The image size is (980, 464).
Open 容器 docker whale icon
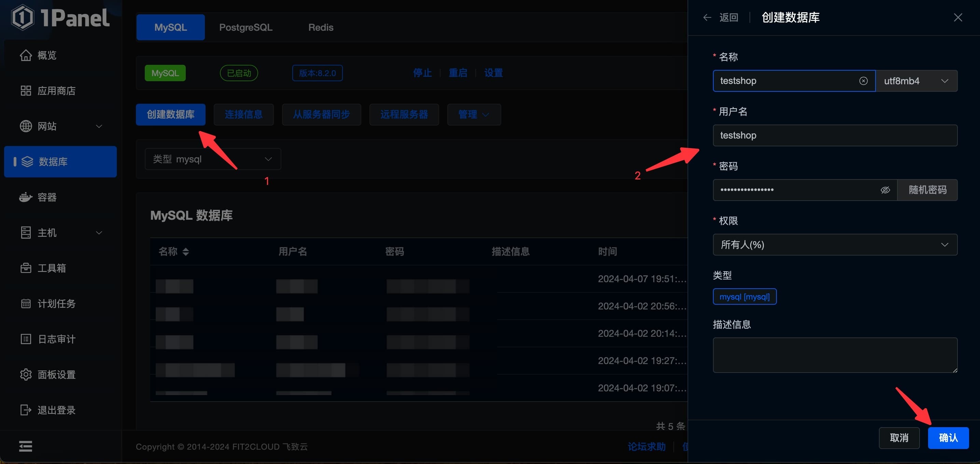(26, 197)
